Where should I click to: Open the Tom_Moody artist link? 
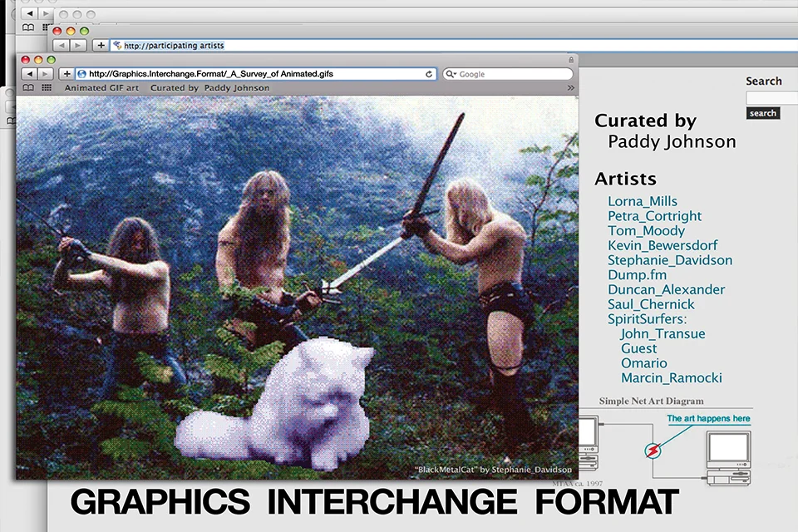point(646,230)
